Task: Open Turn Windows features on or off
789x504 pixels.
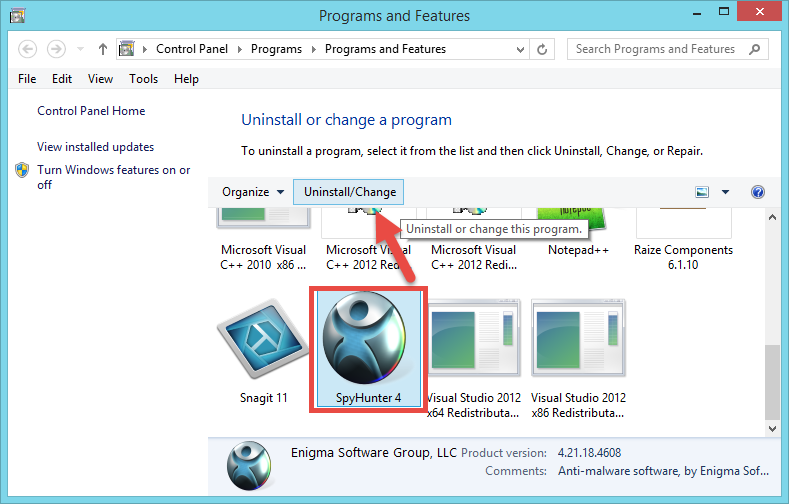Action: (113, 177)
